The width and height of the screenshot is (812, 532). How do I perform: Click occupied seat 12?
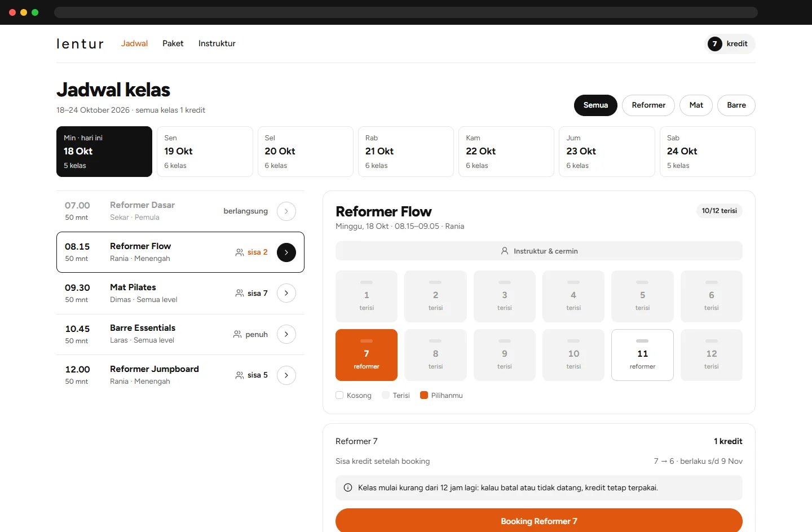coord(712,355)
